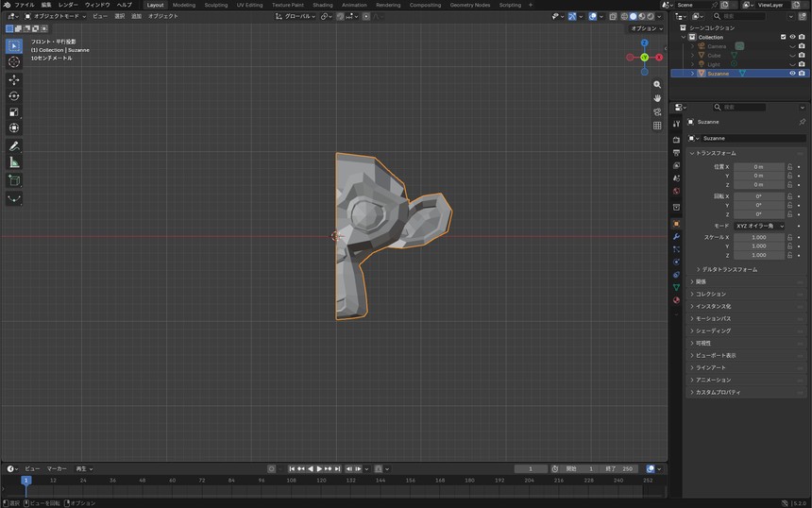Open the オブジェクトモード mode dropdown
This screenshot has width=812, height=508.
pos(56,16)
